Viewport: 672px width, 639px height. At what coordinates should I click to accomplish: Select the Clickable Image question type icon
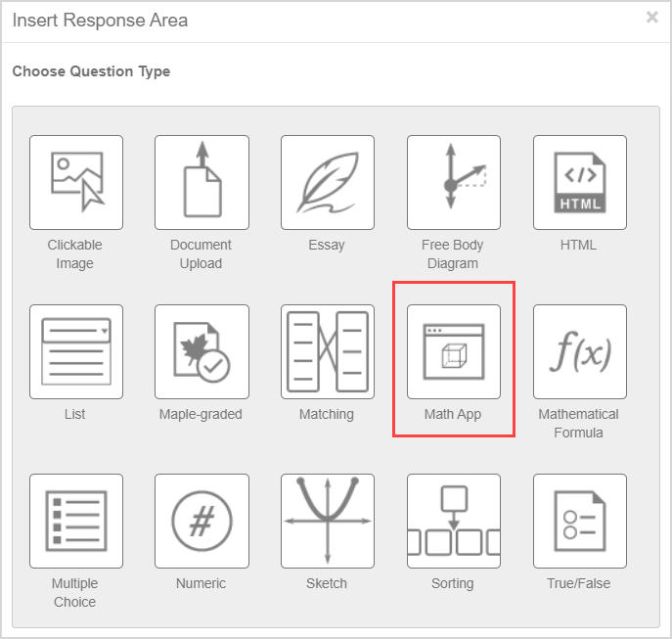click(75, 182)
